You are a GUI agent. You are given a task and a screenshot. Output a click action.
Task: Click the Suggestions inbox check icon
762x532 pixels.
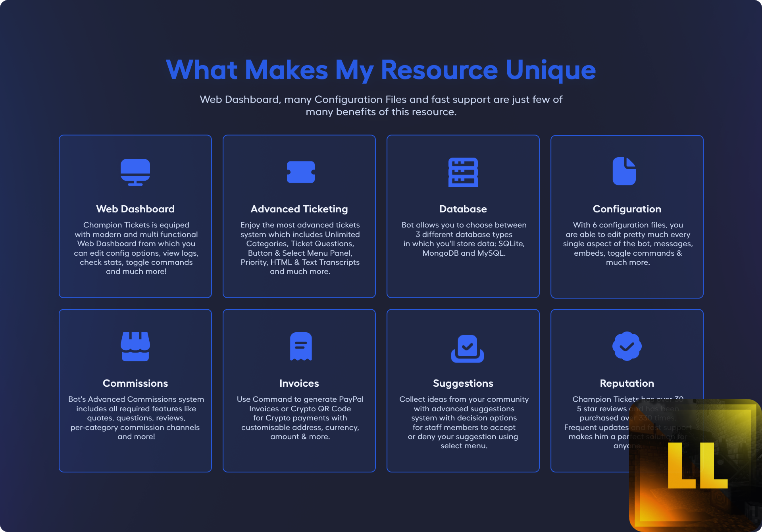(467, 348)
